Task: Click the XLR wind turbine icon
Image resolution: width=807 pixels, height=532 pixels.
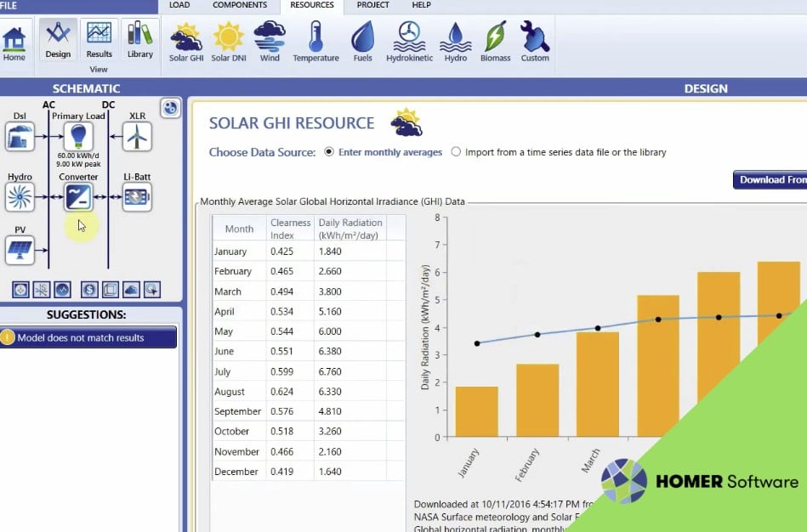Action: (x=137, y=136)
